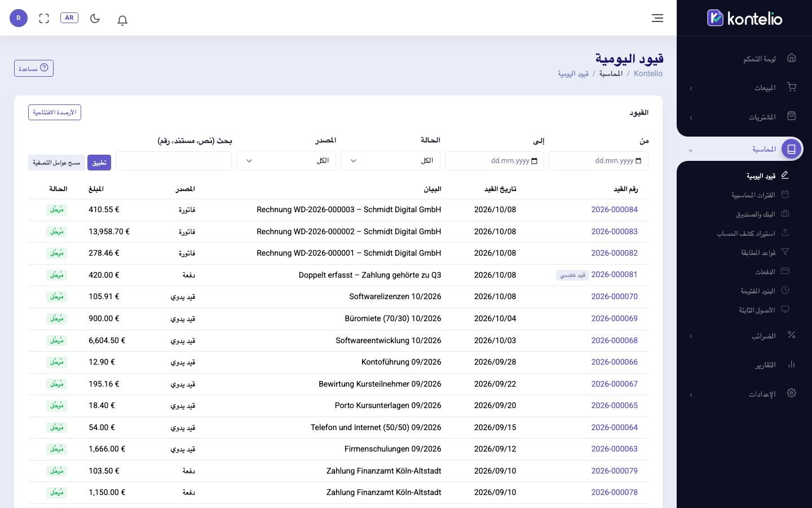Open الأصول الثابتة sidebar item

tap(757, 310)
